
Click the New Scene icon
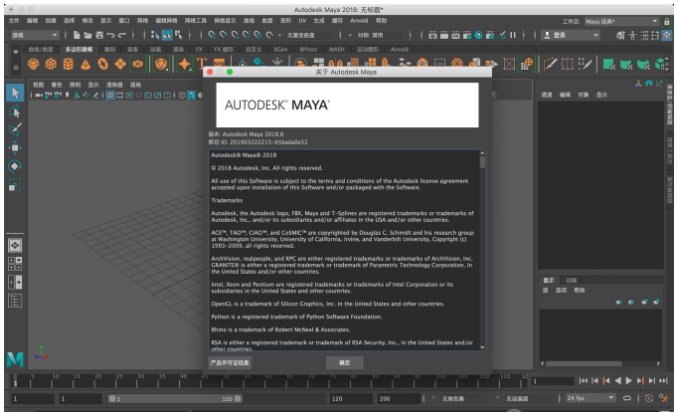pos(77,35)
